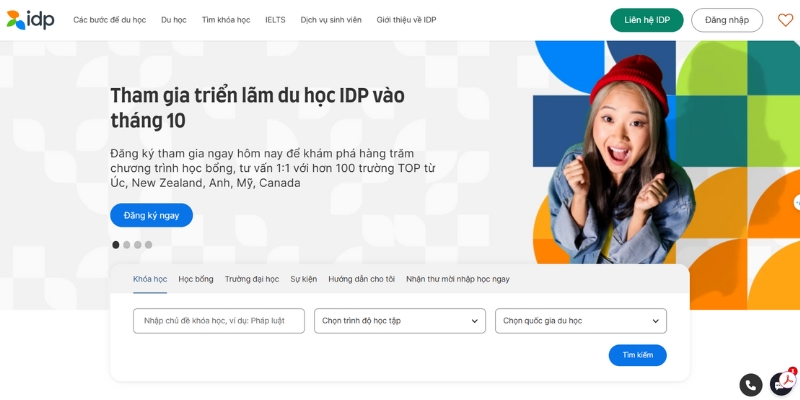
Task: Select fourth carousel dot
Action: coord(148,245)
